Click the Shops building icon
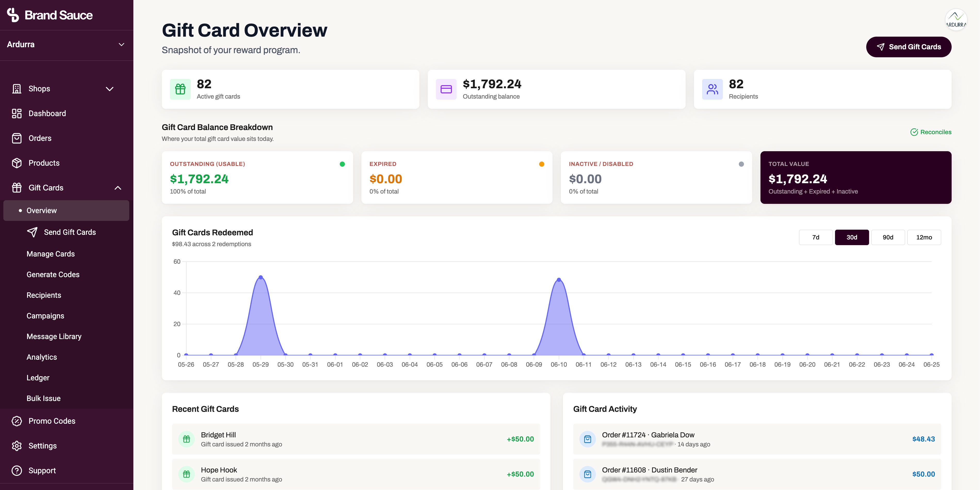This screenshot has width=980, height=490. (x=17, y=89)
